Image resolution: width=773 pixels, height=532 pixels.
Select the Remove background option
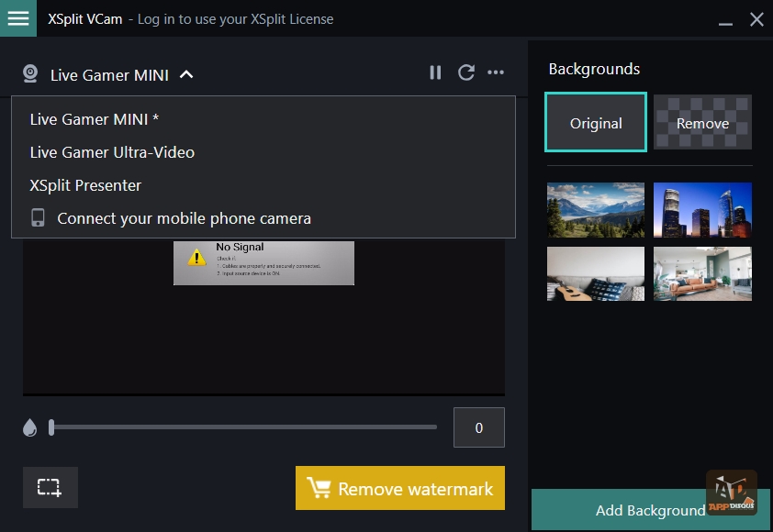702,122
